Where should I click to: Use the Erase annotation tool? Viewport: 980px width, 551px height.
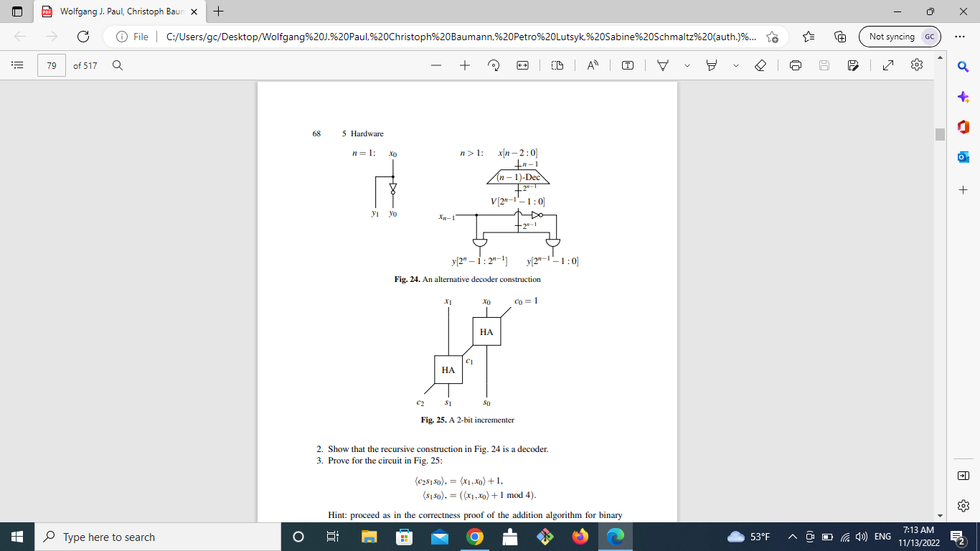point(760,65)
